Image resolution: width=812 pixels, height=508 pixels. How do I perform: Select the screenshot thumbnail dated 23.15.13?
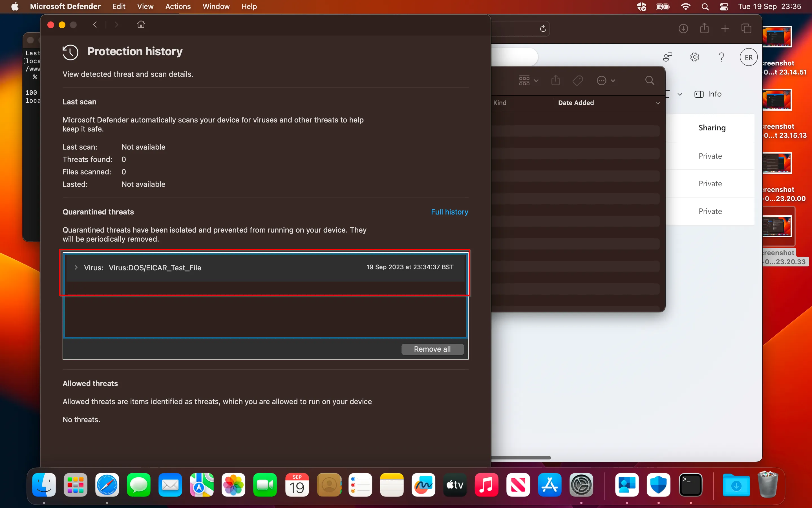pos(777,100)
